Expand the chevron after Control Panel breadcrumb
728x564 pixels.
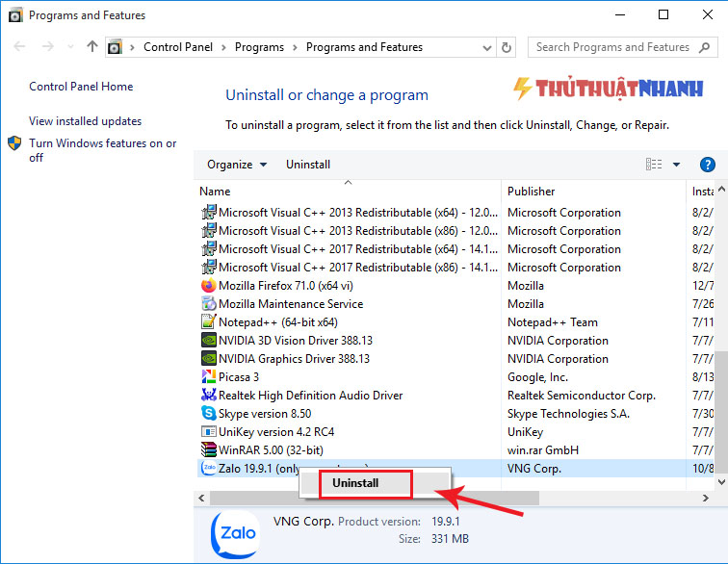tap(223, 47)
